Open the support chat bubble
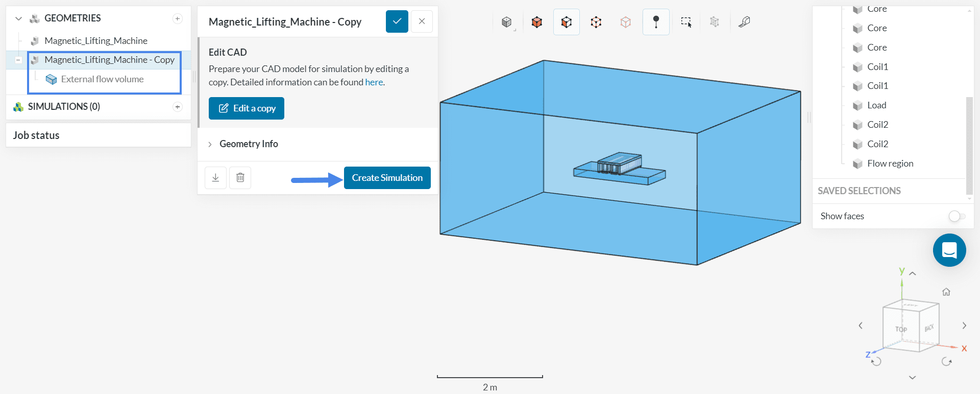 tap(949, 250)
